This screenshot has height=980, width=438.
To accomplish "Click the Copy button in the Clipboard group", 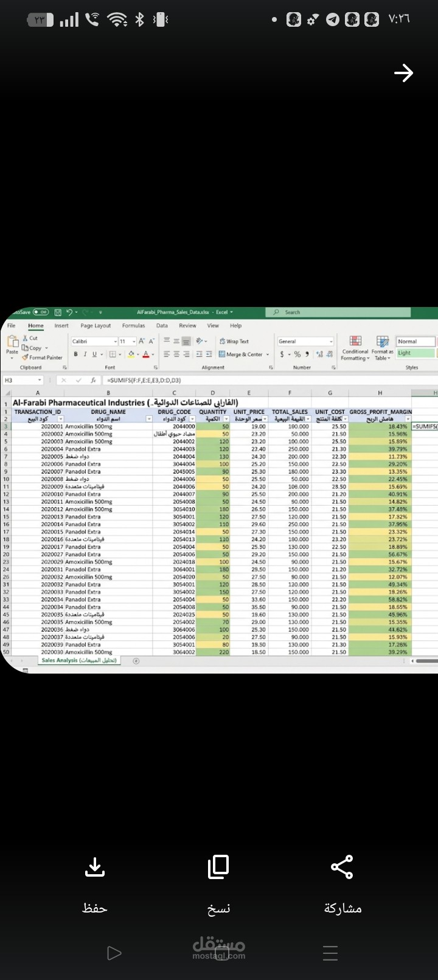I will (35, 348).
